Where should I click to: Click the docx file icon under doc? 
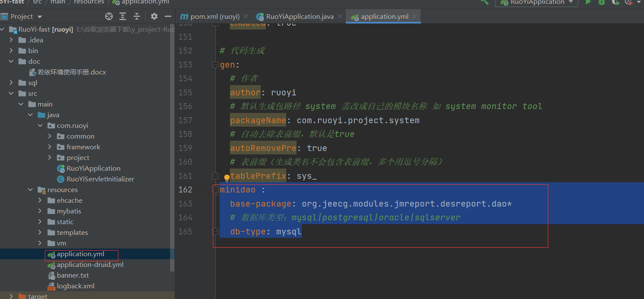point(33,72)
